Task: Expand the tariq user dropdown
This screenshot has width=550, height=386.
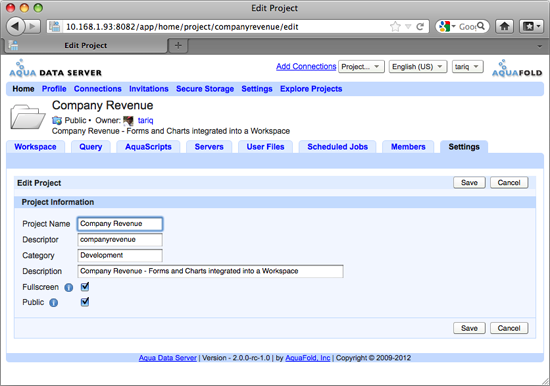Action: pyautogui.click(x=468, y=67)
